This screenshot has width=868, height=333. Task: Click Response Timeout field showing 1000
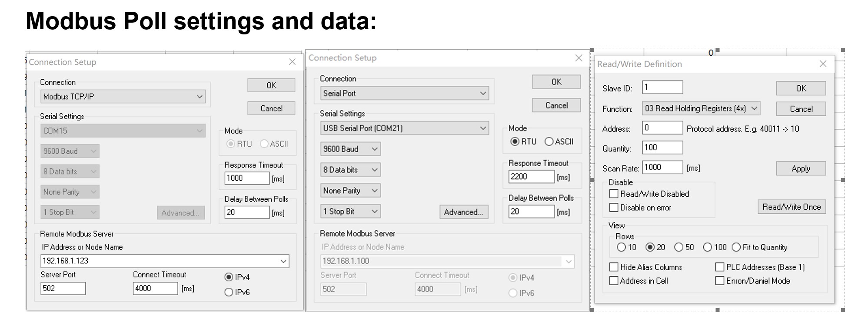tap(247, 178)
